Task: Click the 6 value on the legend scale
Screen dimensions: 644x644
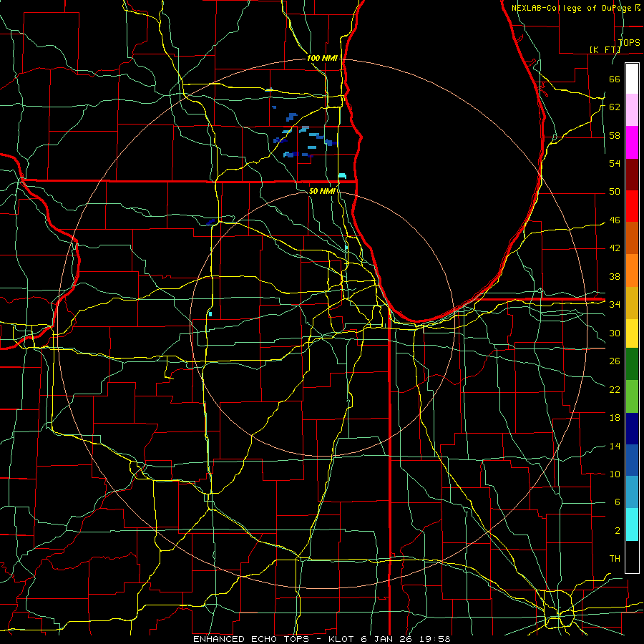Action: [617, 502]
